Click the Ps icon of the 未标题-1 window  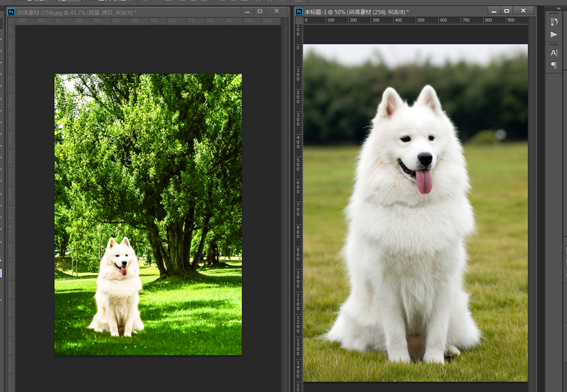coord(299,11)
